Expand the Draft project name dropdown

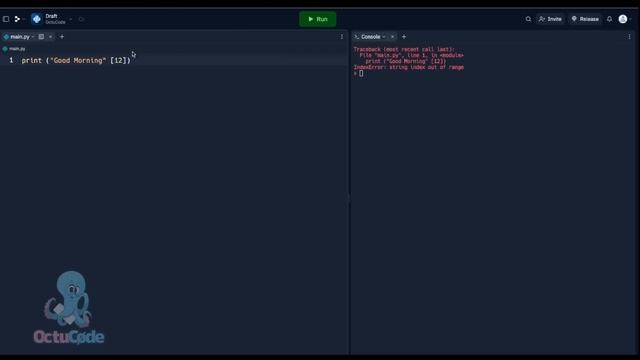point(71,19)
